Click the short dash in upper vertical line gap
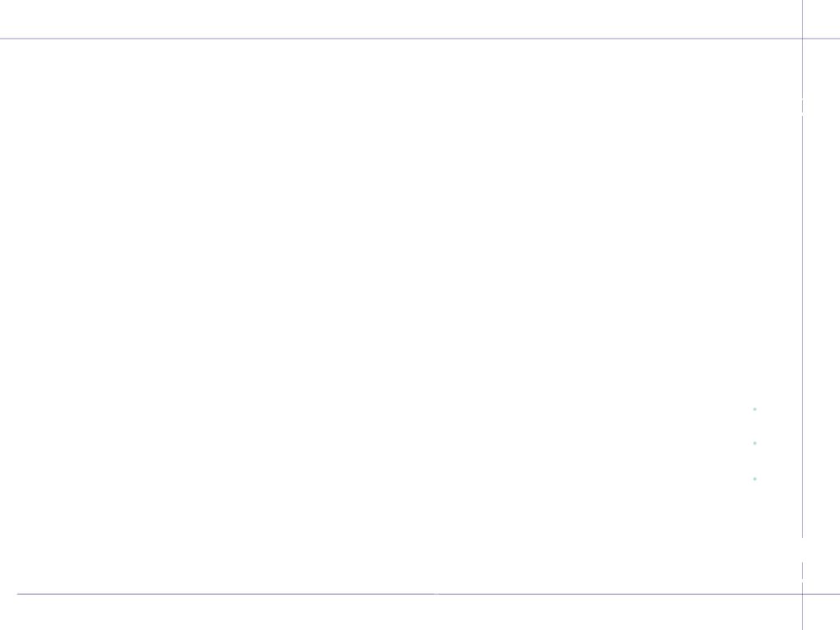This screenshot has width=840, height=630. (802, 106)
